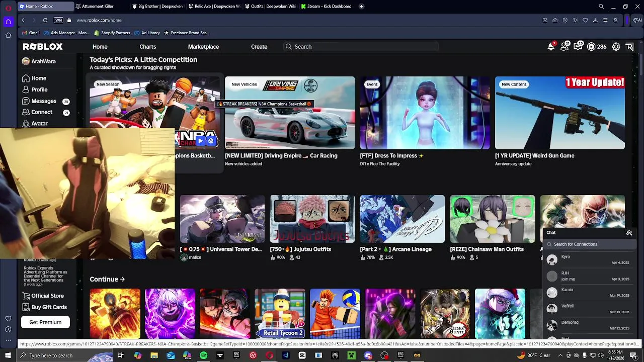Switch to Relic Axe Deepwoken tab
The image size is (644, 362).
[x=214, y=7]
